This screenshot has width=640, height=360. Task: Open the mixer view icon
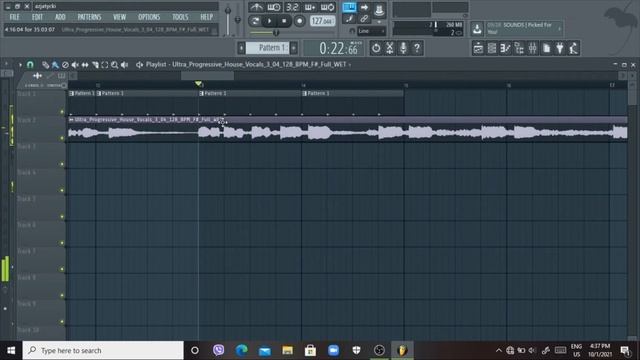(533, 48)
